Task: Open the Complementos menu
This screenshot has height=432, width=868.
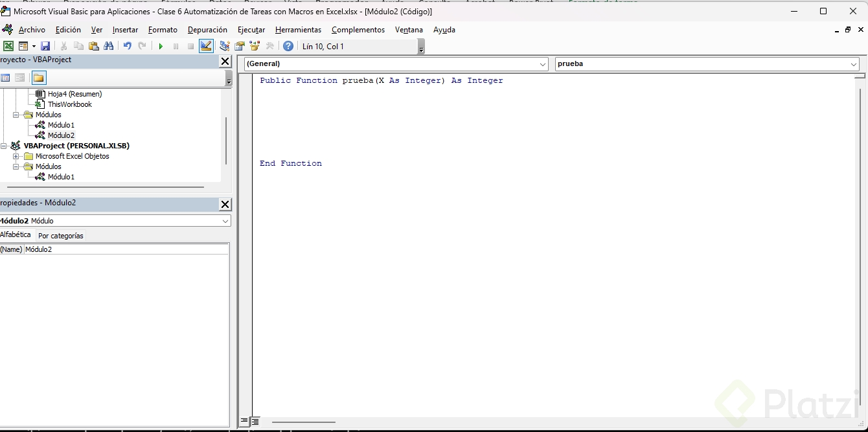Action: [x=358, y=30]
